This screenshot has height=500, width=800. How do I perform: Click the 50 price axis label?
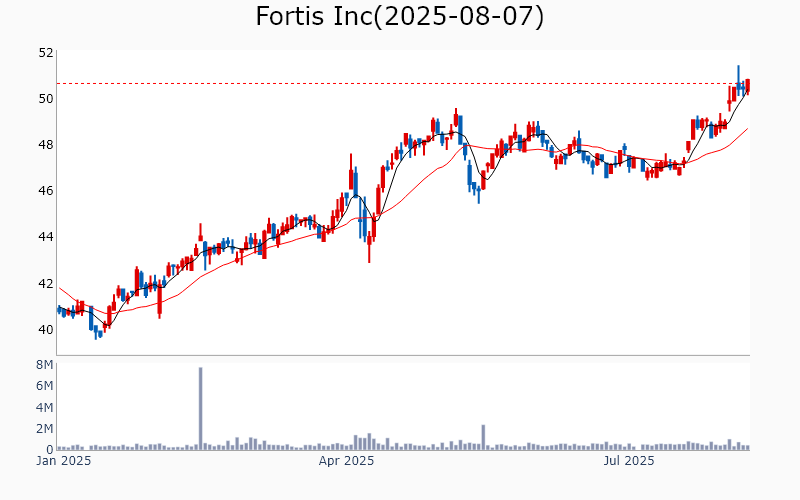[x=46, y=98]
